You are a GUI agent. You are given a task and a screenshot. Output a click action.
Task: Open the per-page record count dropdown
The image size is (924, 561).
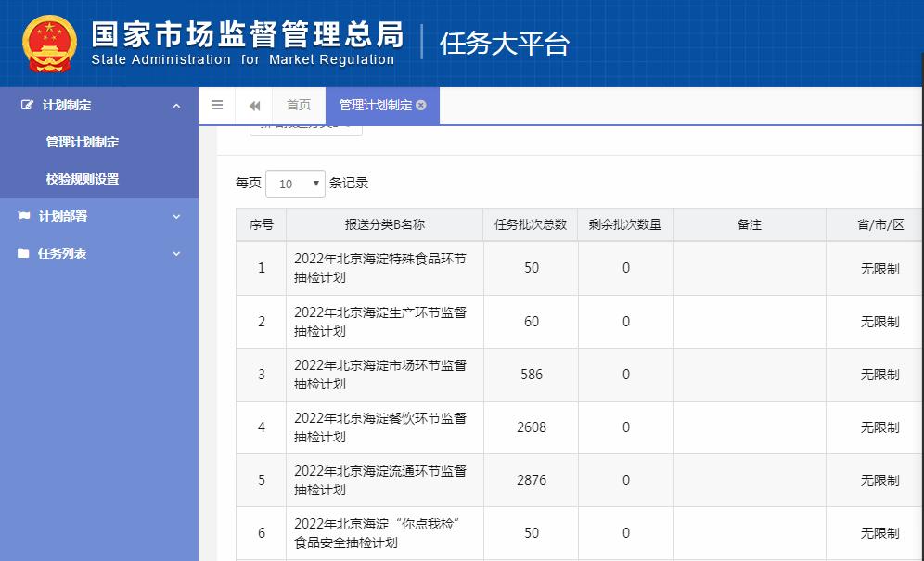[295, 183]
